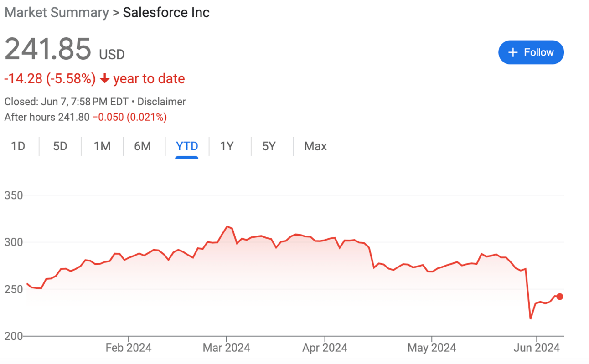Switch to 5Y chart range
The height and width of the screenshot is (364, 589).
click(269, 146)
